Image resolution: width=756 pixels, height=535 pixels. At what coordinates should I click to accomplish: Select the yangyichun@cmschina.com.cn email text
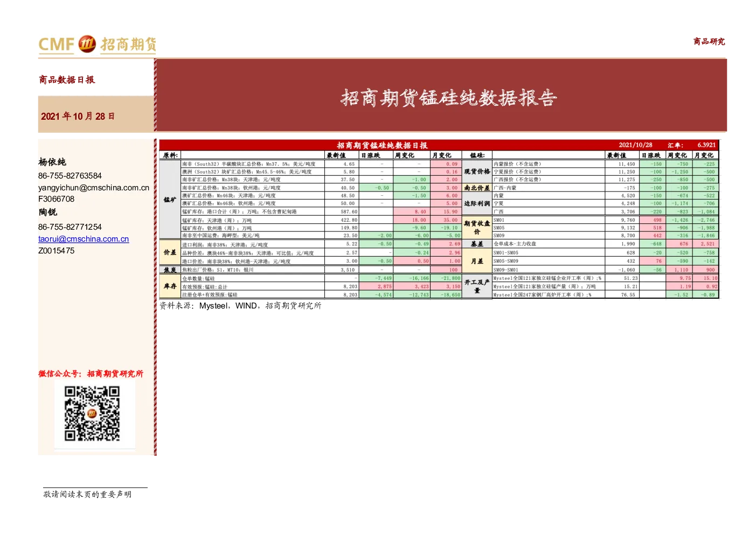94,188
